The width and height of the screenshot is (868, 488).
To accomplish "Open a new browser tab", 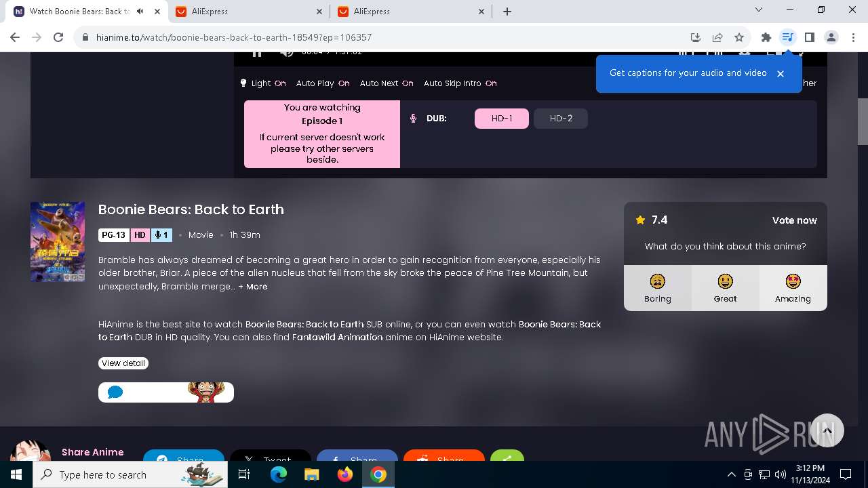I will [507, 12].
